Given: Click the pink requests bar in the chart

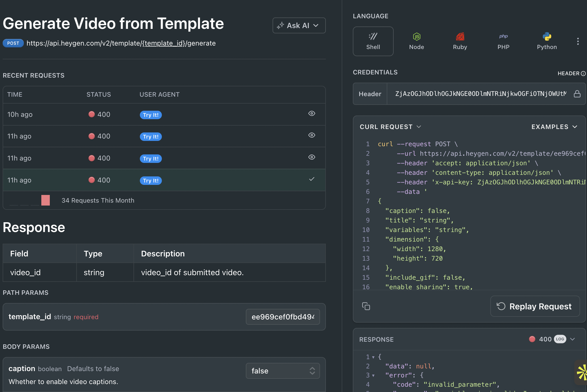Looking at the screenshot, I should (45, 200).
